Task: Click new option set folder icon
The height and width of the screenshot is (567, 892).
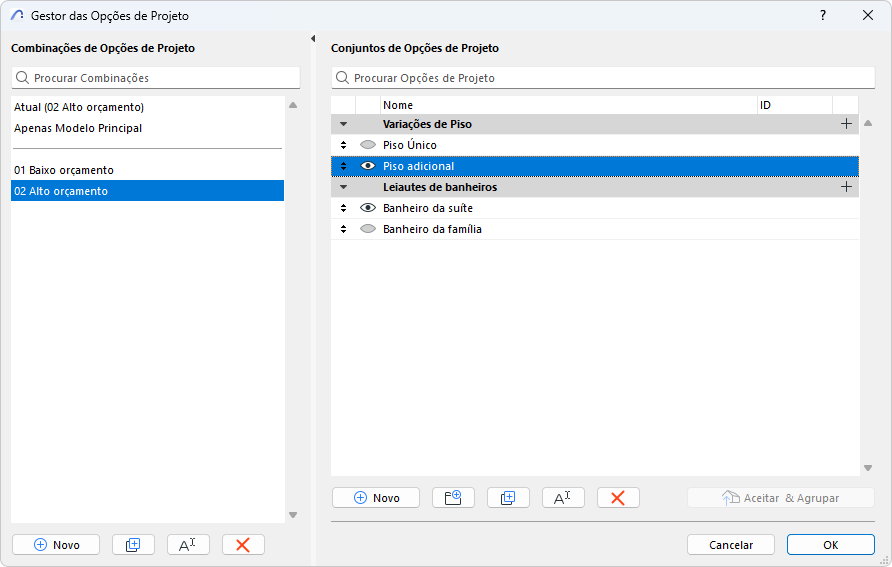Action: click(x=453, y=498)
